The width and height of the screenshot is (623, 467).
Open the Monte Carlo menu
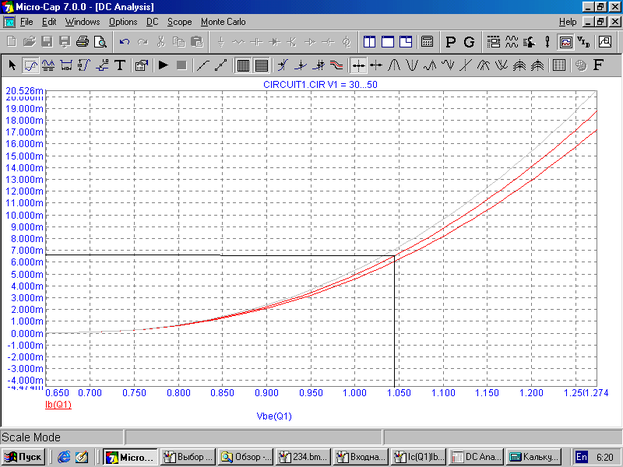(x=226, y=21)
